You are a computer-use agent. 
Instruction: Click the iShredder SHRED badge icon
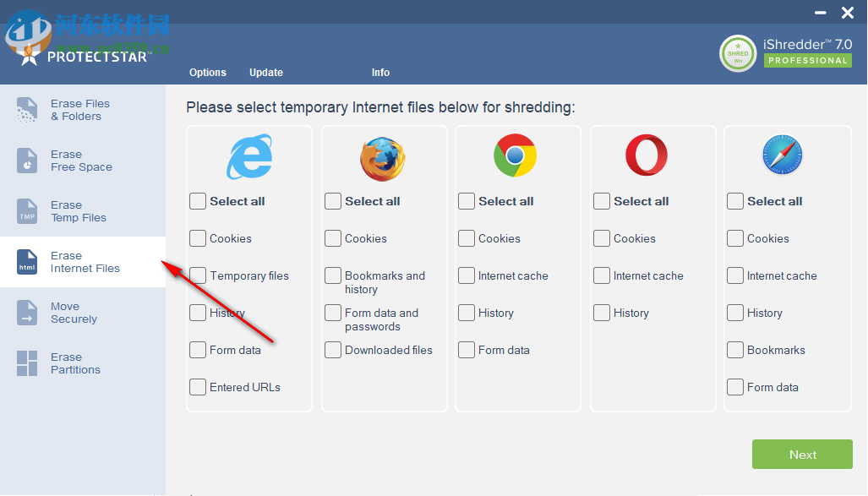pyautogui.click(x=738, y=53)
